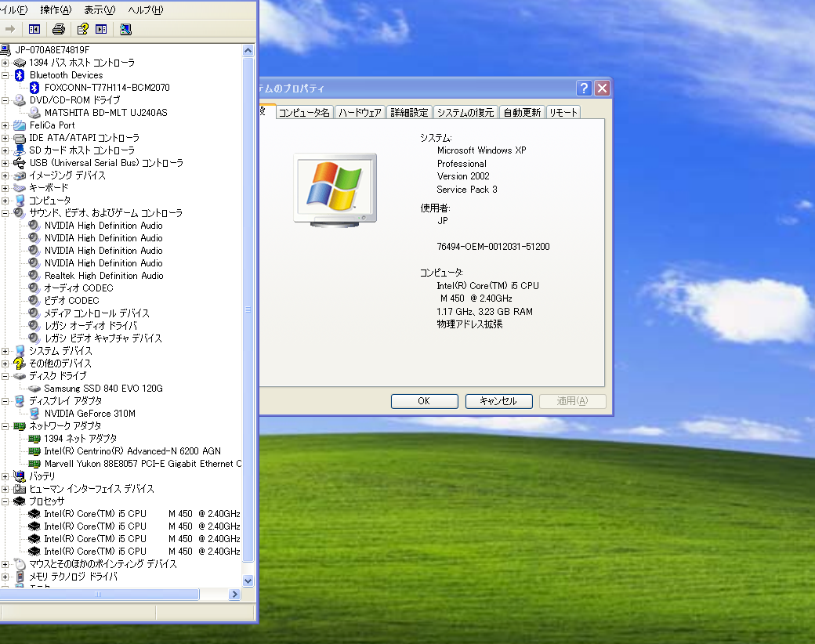This screenshot has height=644, width=815.
Task: Click the FeliCa Port icon
Action: [x=20, y=125]
